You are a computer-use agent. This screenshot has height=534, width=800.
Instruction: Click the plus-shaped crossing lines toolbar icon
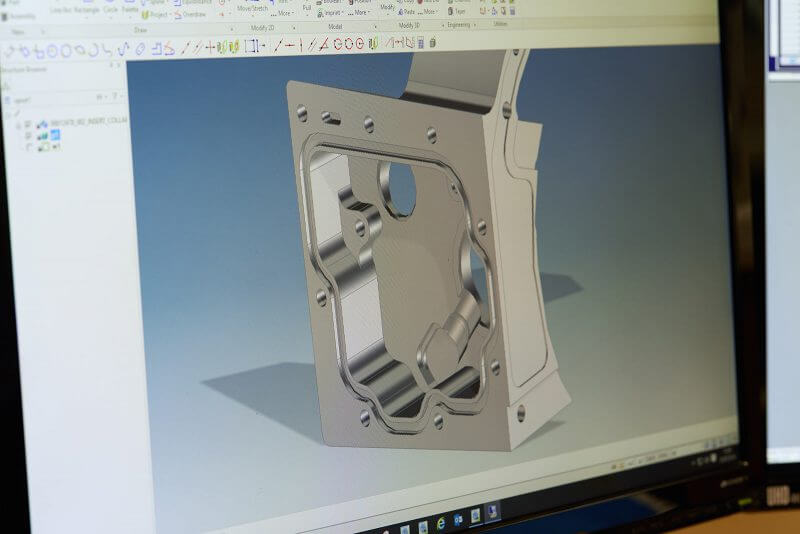tap(210, 48)
